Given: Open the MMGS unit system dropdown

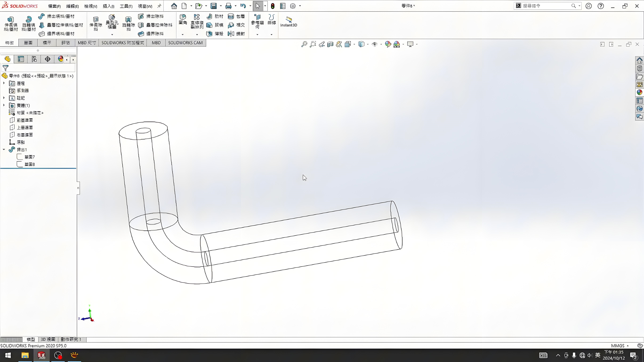Looking at the screenshot, I should pyautogui.click(x=620, y=346).
